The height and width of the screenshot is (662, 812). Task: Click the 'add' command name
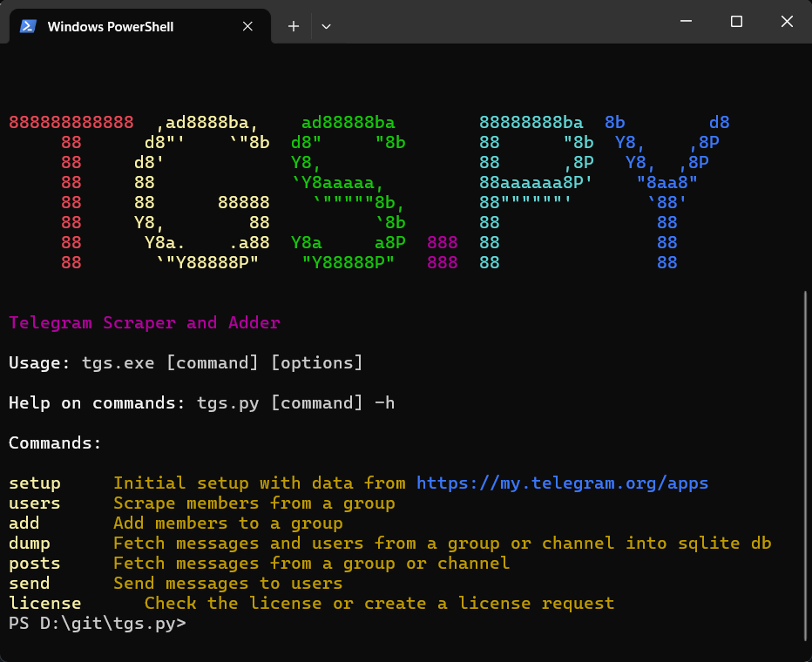click(x=24, y=524)
